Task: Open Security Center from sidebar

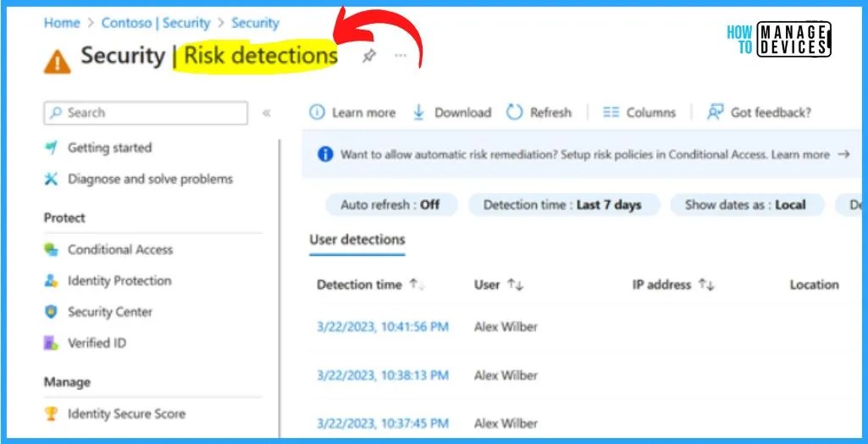Action: point(109,312)
